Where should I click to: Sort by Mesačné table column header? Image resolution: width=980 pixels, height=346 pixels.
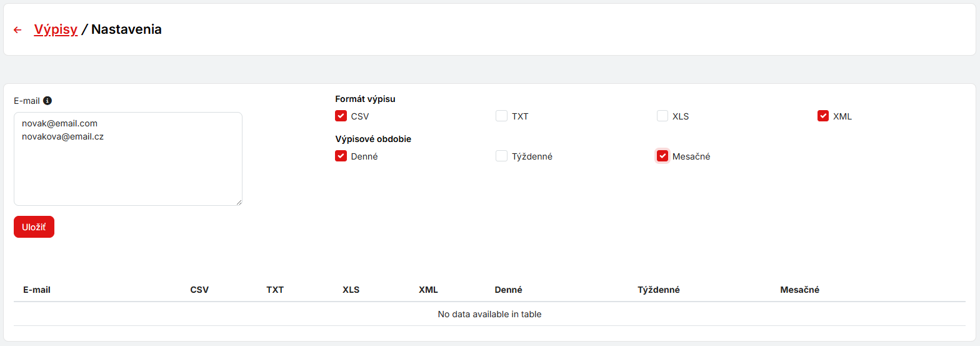[799, 290]
